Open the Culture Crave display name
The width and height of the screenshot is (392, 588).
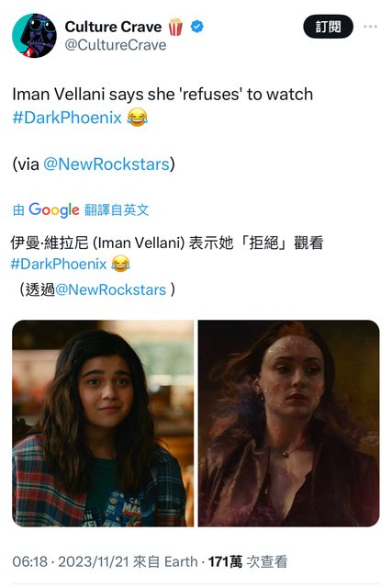coord(113,27)
